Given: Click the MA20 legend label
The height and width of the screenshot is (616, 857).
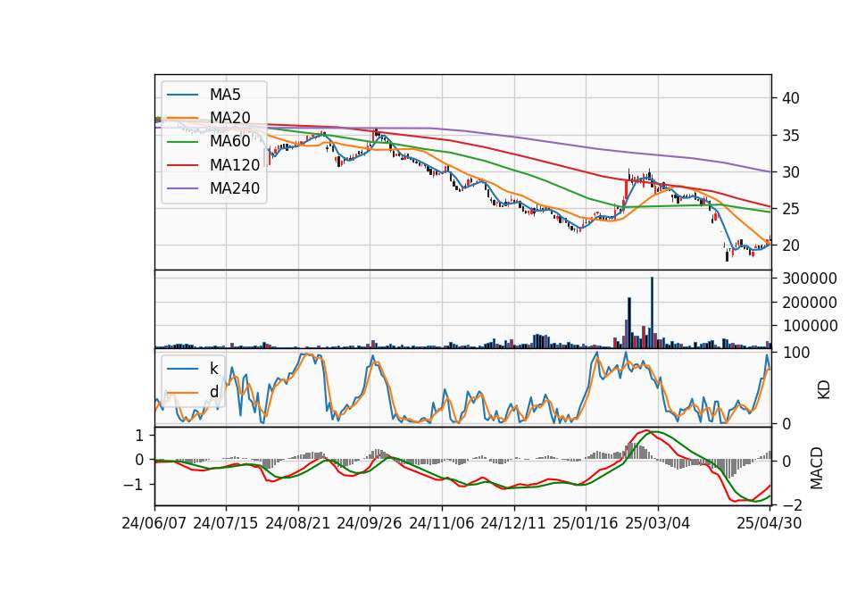Looking at the screenshot, I should click(229, 118).
